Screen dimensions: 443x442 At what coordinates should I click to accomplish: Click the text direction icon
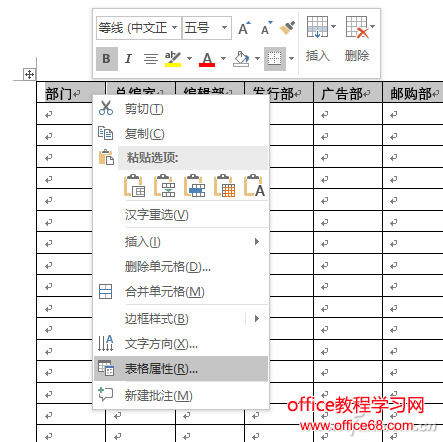[x=106, y=343]
